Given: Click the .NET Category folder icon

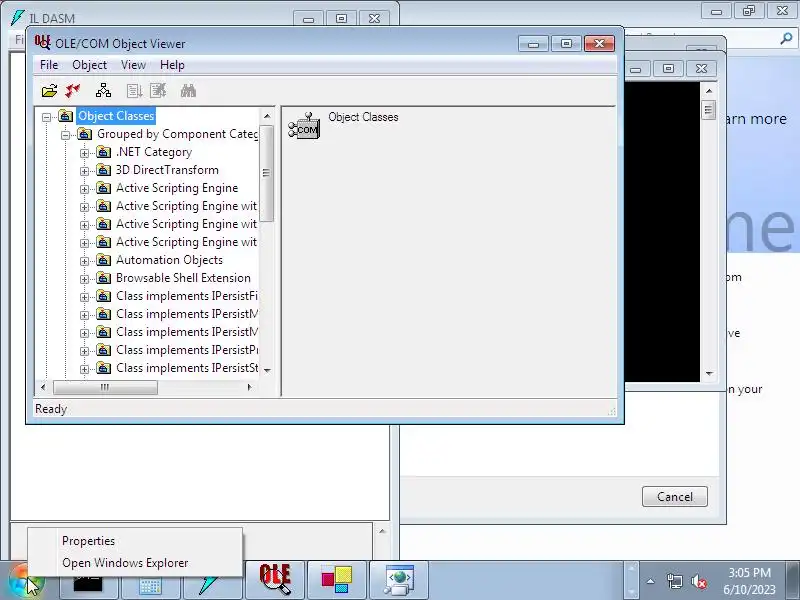Looking at the screenshot, I should pos(104,152).
